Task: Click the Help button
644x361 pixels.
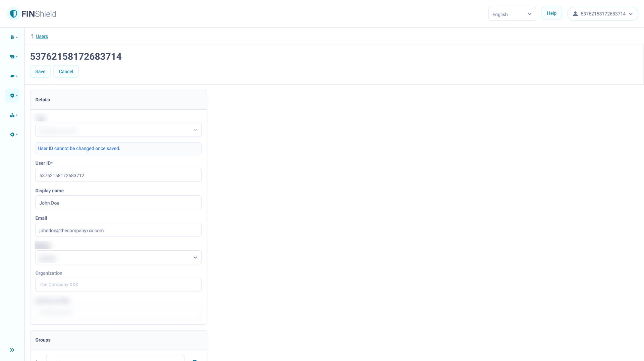Action: [551, 13]
